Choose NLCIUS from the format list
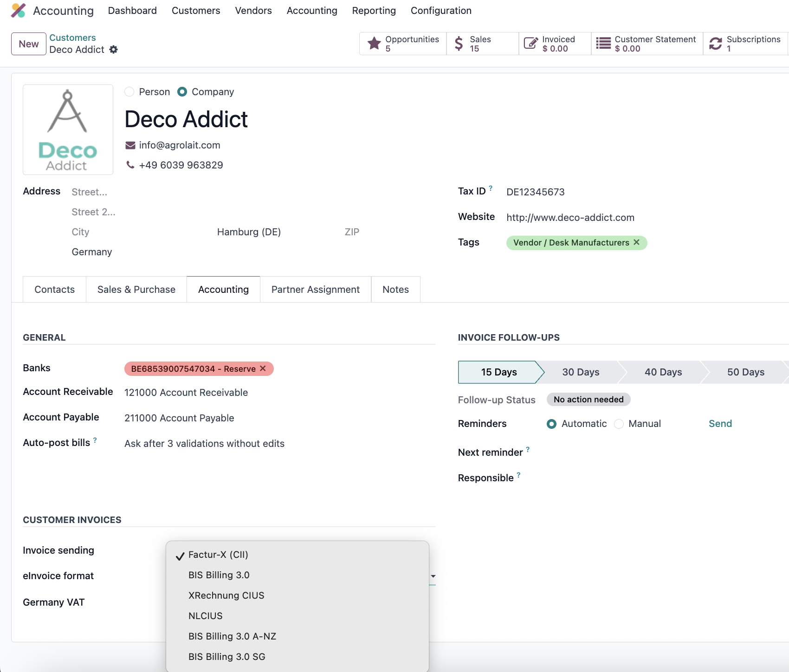 coord(297,616)
